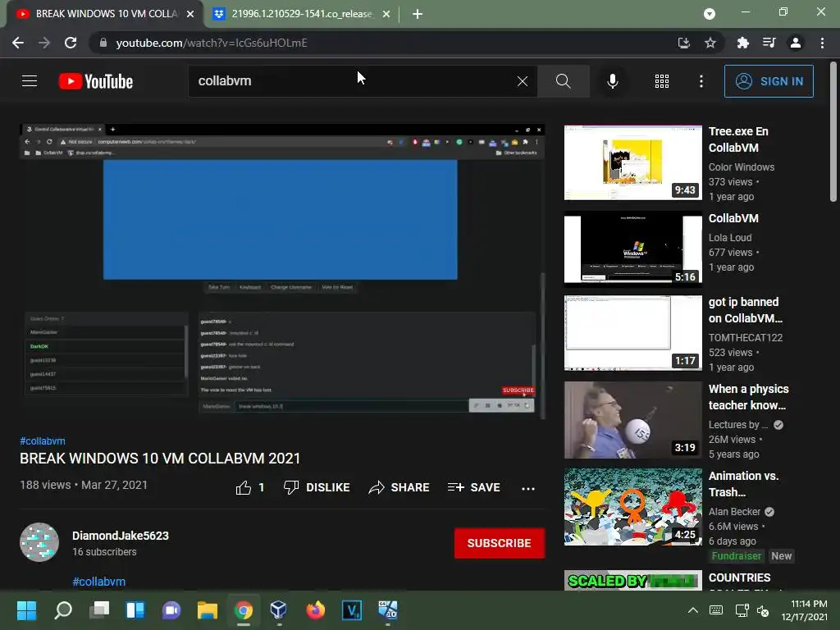Open the clock showing 11:14 PM
The width and height of the screenshot is (840, 630).
[x=804, y=610]
